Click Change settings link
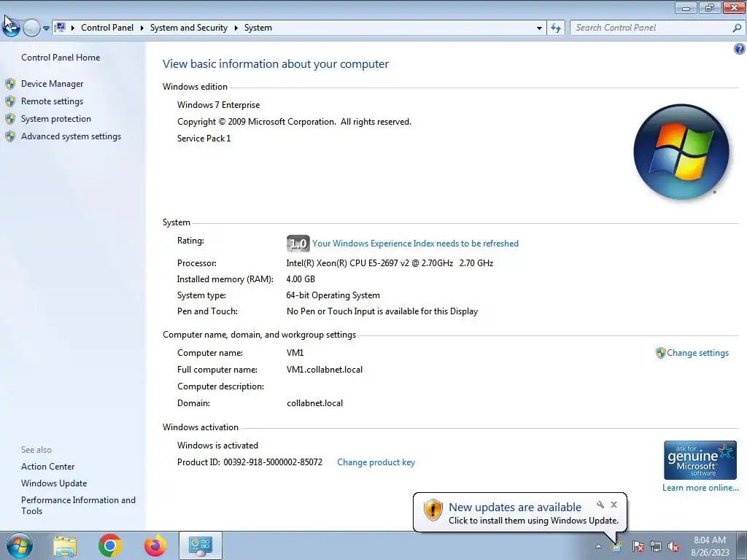747x560 pixels. pos(697,353)
